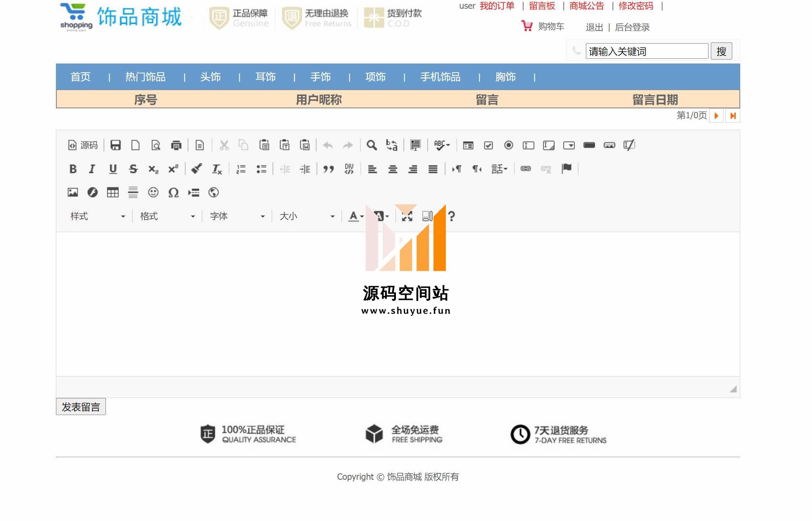Click the Save icon in editor toolbar
This screenshot has height=521, width=812.
pyautogui.click(x=115, y=145)
